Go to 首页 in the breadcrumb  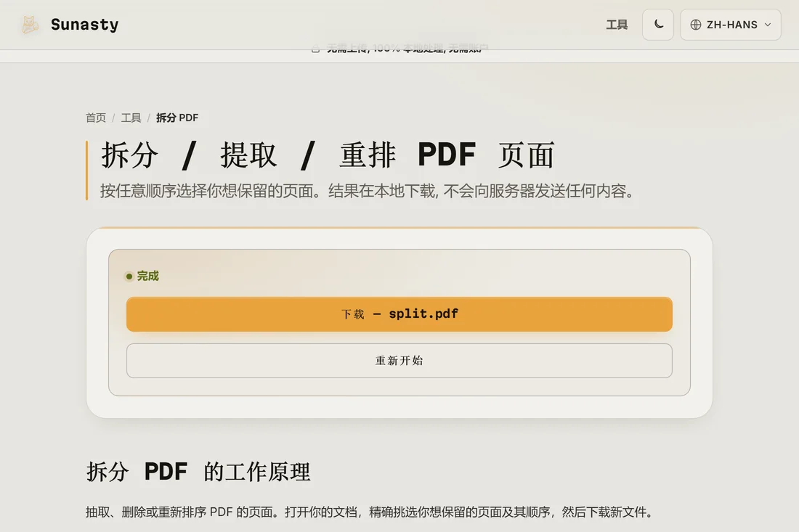pyautogui.click(x=96, y=118)
